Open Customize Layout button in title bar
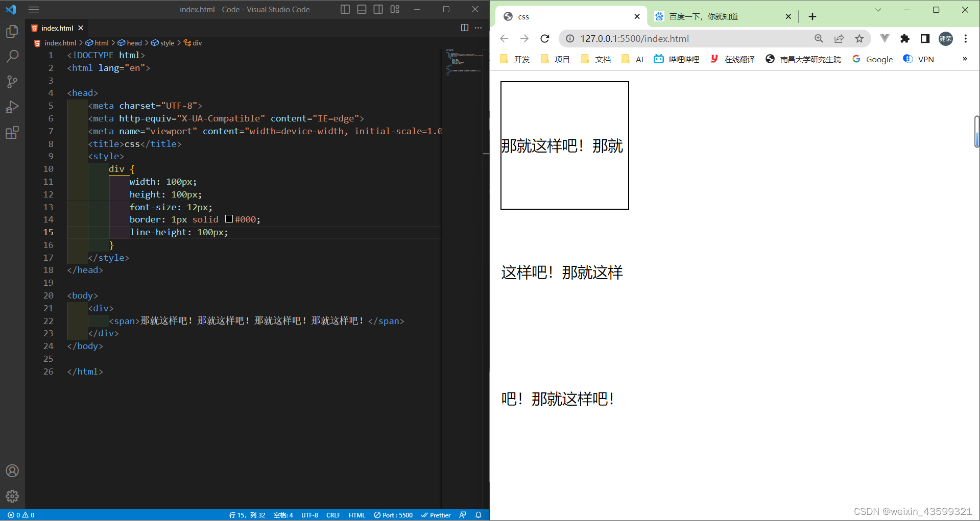 [x=395, y=9]
